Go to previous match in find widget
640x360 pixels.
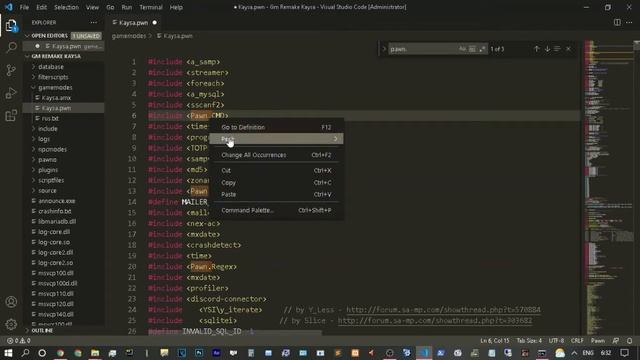point(536,49)
